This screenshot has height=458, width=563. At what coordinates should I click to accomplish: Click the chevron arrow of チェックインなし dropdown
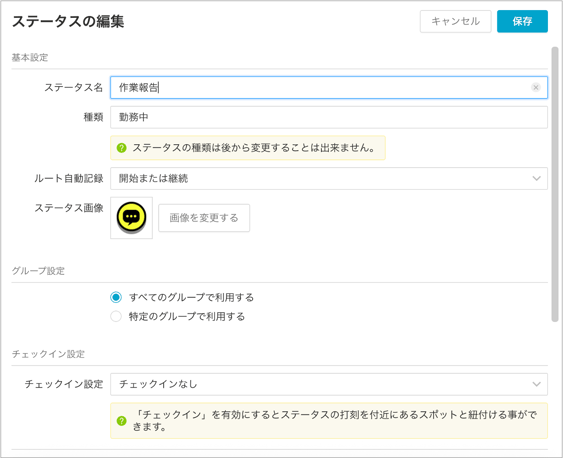tap(536, 384)
